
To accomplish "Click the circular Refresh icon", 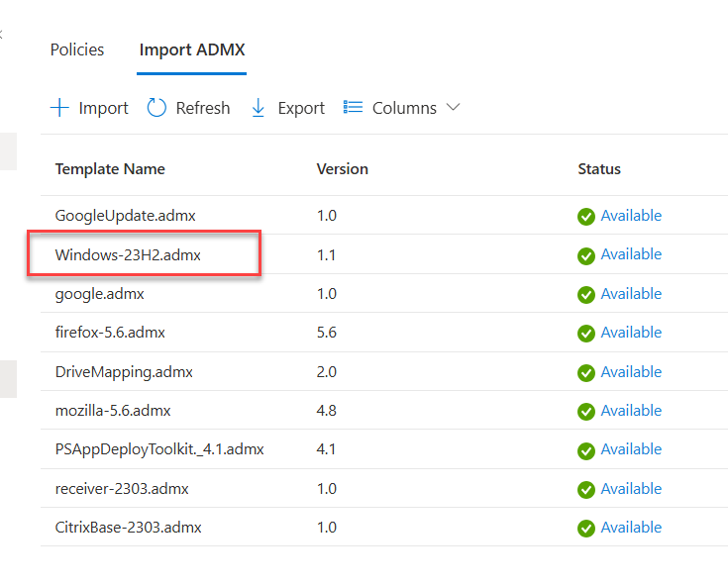I will (156, 108).
